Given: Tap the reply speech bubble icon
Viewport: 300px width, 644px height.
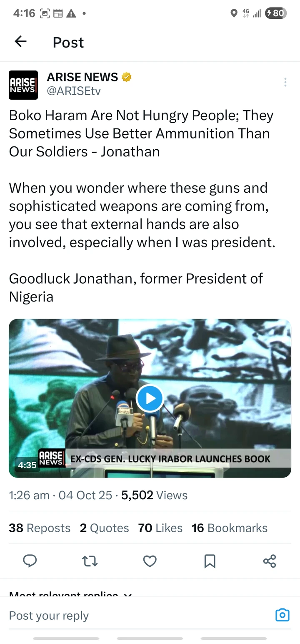Looking at the screenshot, I should [30, 561].
